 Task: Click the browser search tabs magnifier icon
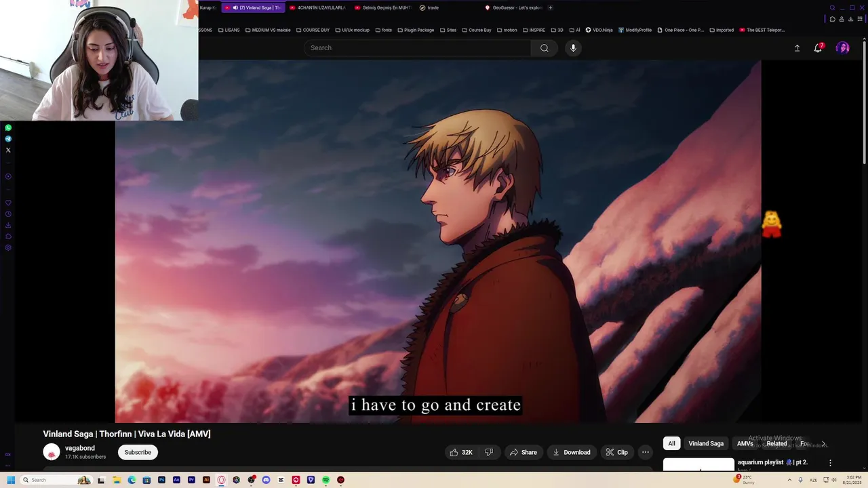point(832,8)
